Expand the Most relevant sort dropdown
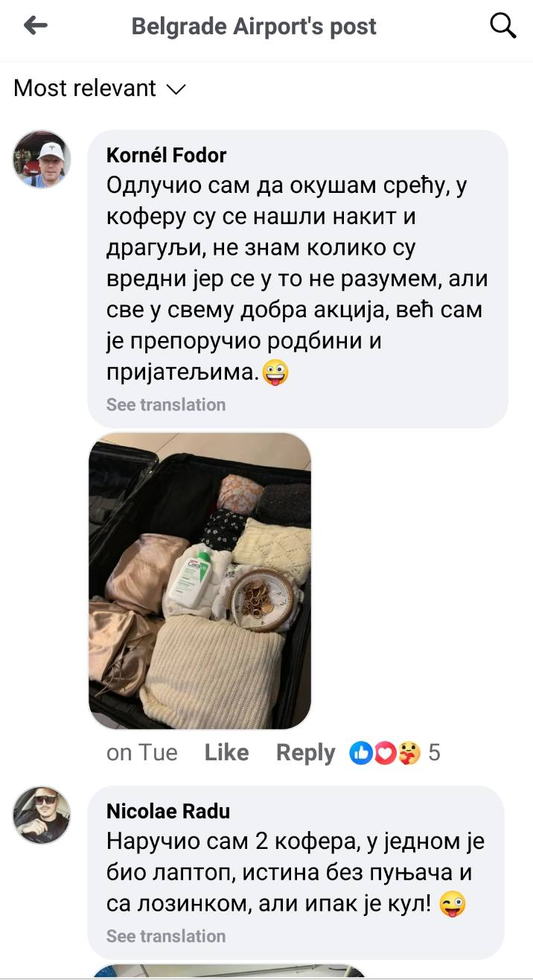 click(100, 89)
